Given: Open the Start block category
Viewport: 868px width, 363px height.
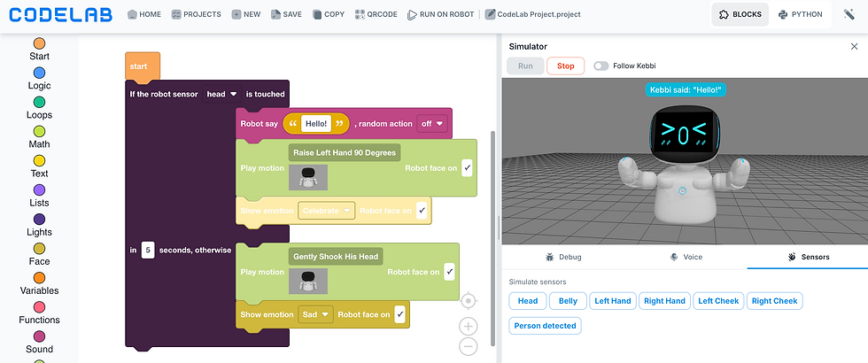Looking at the screenshot, I should click(x=39, y=50).
